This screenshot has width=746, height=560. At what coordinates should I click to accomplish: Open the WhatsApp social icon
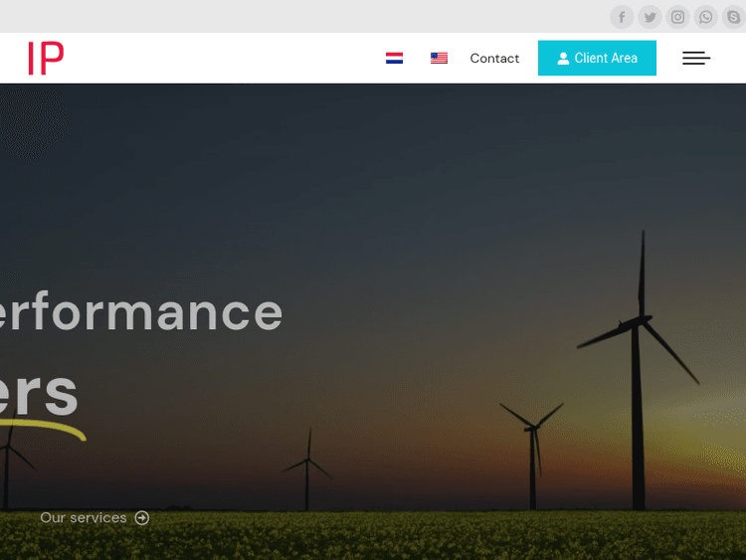coord(705,17)
